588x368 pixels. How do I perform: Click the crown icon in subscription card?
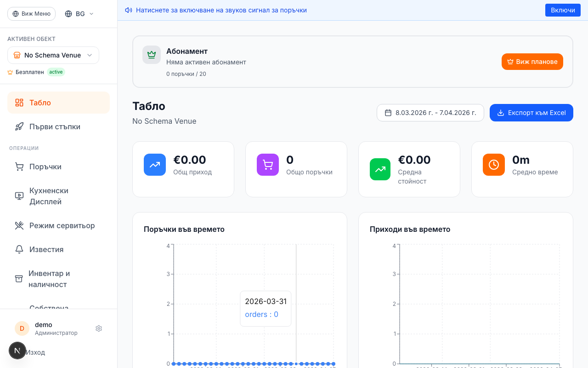(152, 55)
